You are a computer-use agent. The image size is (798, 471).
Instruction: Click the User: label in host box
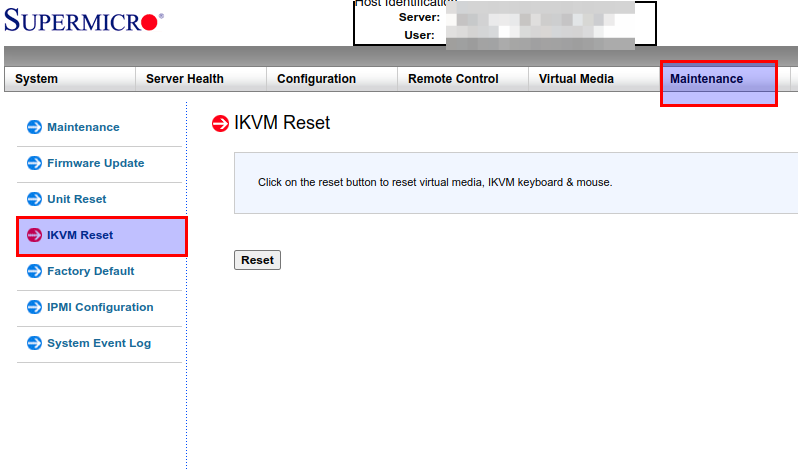[x=419, y=35]
